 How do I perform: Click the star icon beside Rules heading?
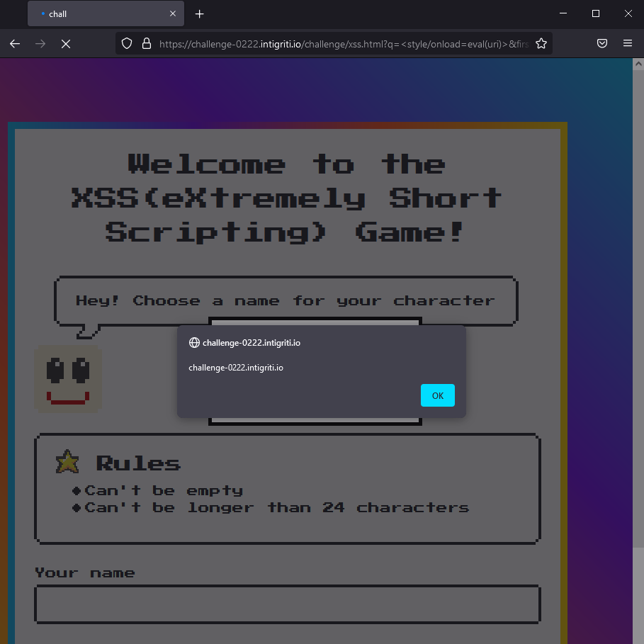67,461
